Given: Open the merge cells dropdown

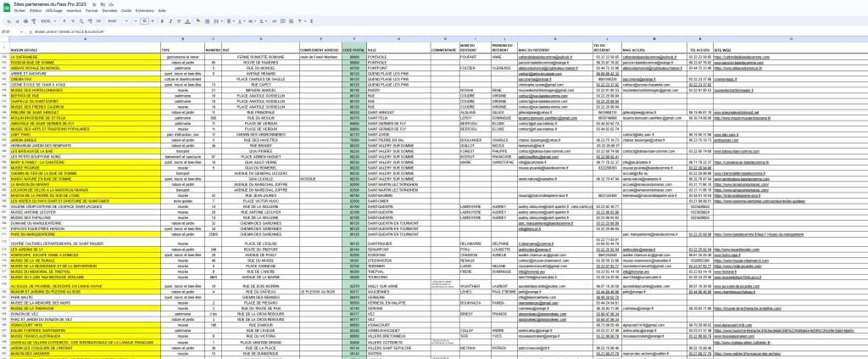Looking at the screenshot, I should [x=218, y=21].
